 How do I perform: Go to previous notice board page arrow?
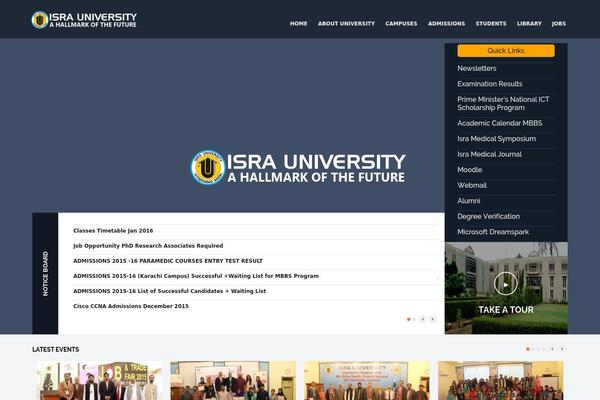(x=423, y=319)
